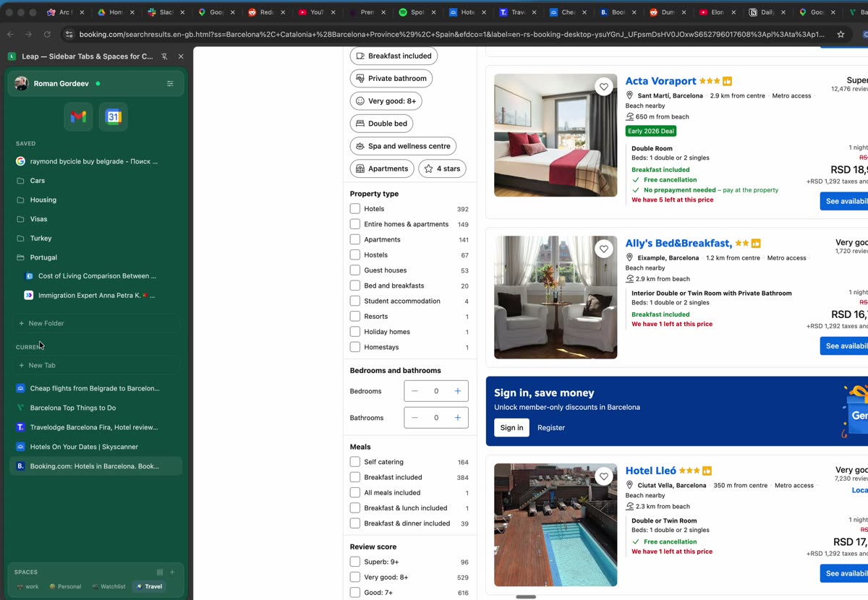Click browser address bar URL

(x=452, y=34)
